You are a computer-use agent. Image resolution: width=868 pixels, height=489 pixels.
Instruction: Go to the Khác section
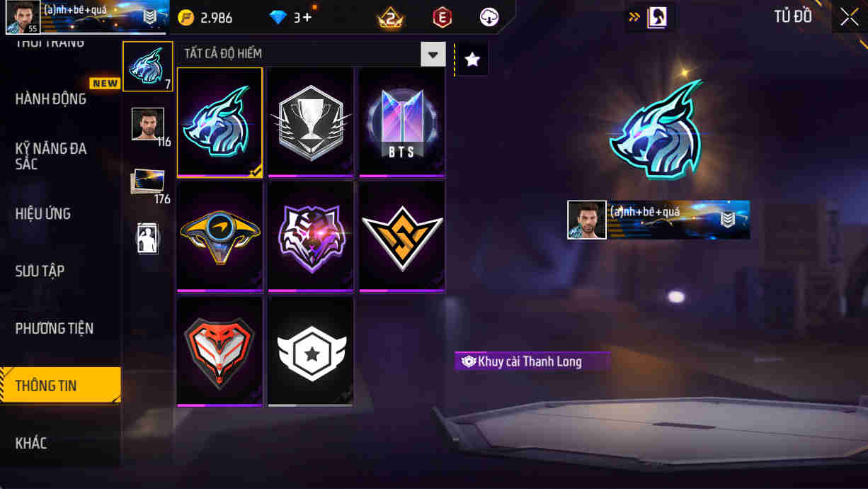(x=31, y=444)
